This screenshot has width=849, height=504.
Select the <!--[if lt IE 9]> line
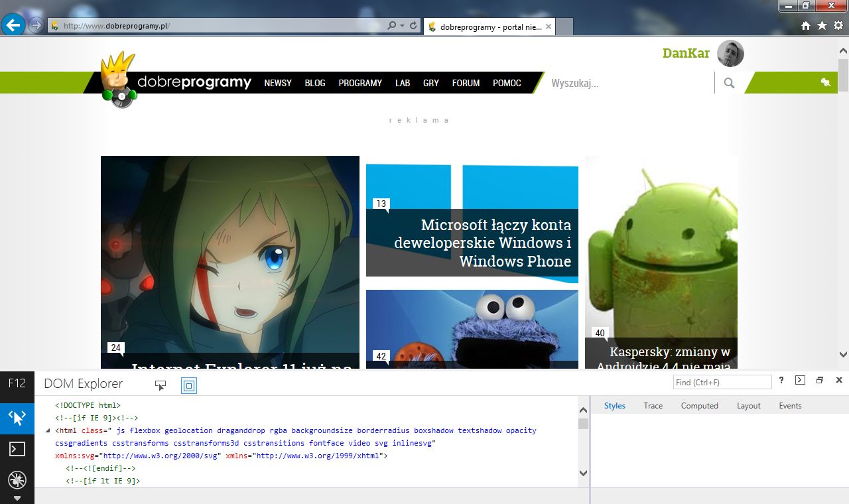(103, 481)
